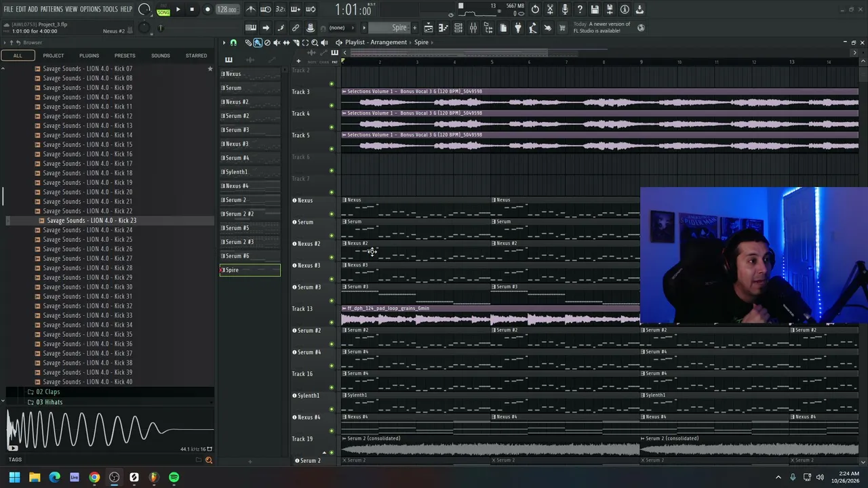This screenshot has width=868, height=488.
Task: Toggle mute light on Track 3
Action: pyautogui.click(x=332, y=106)
